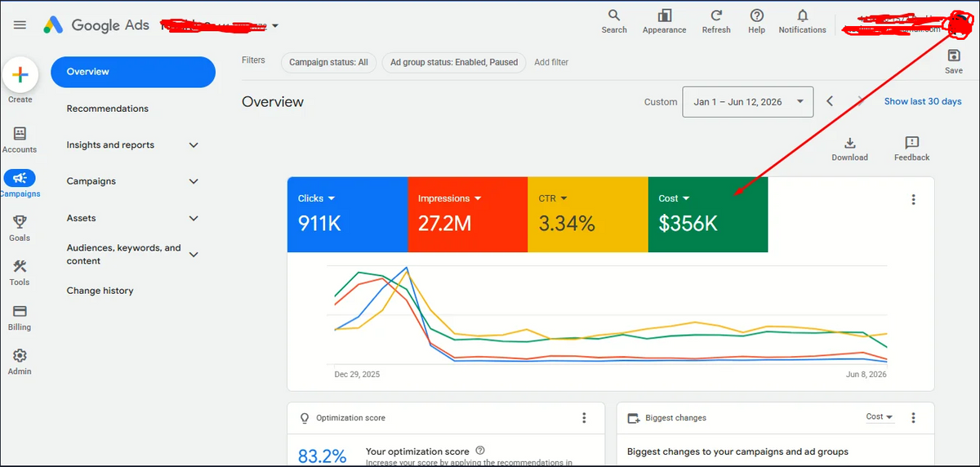Image resolution: width=980 pixels, height=467 pixels.
Task: Click the blue Clicks 911K tile
Action: (x=347, y=214)
